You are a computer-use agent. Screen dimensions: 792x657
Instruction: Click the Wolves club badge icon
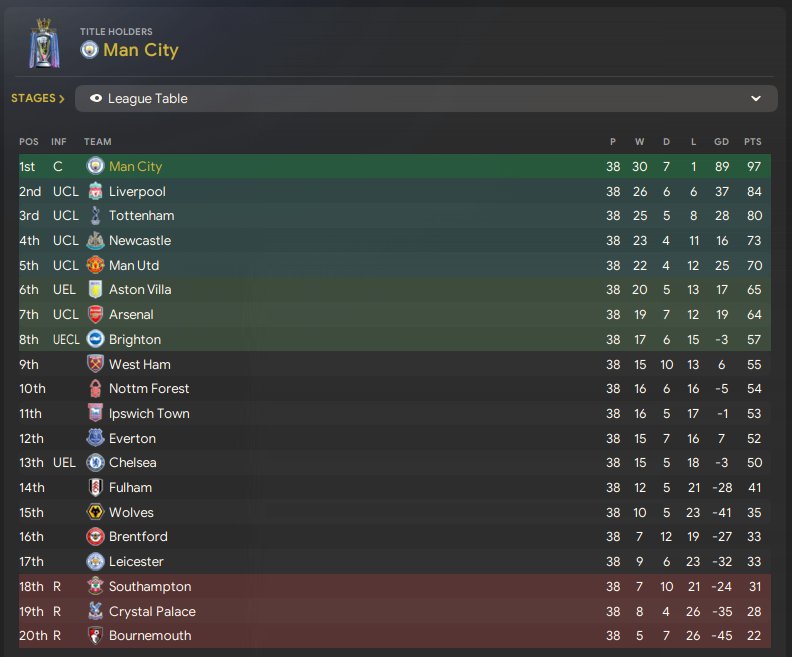(96, 512)
